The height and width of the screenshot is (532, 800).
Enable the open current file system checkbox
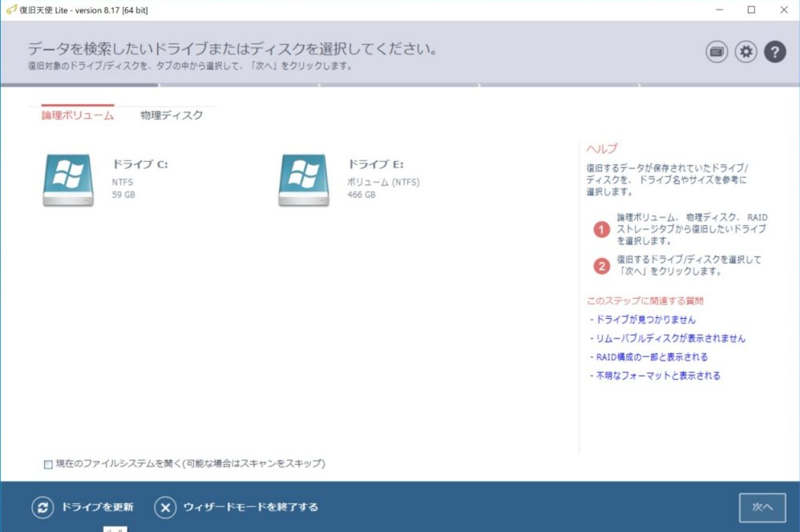(48, 464)
